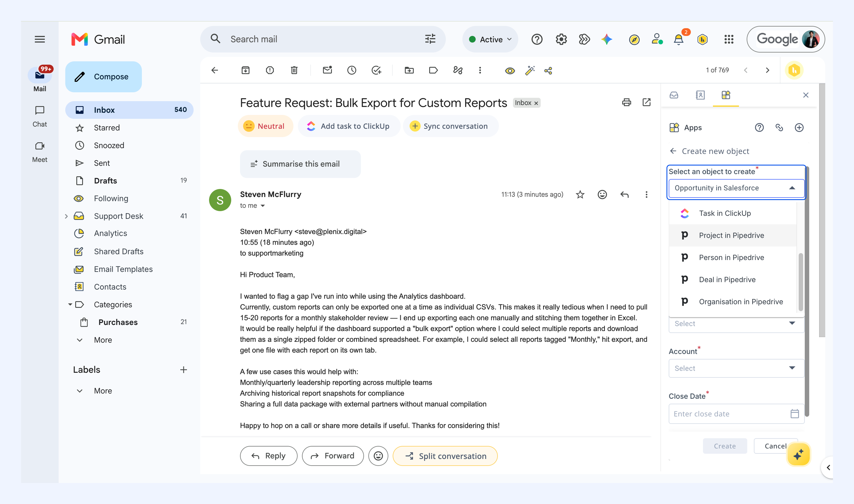Screen dimensions: 854x504
Task: Switch to the contact tab in side panel
Action: (x=700, y=95)
